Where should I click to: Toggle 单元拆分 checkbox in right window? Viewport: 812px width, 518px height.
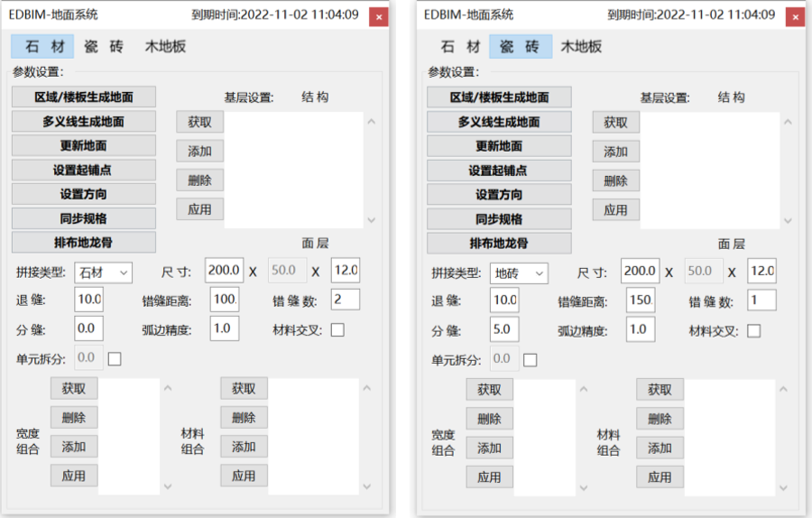(x=531, y=359)
